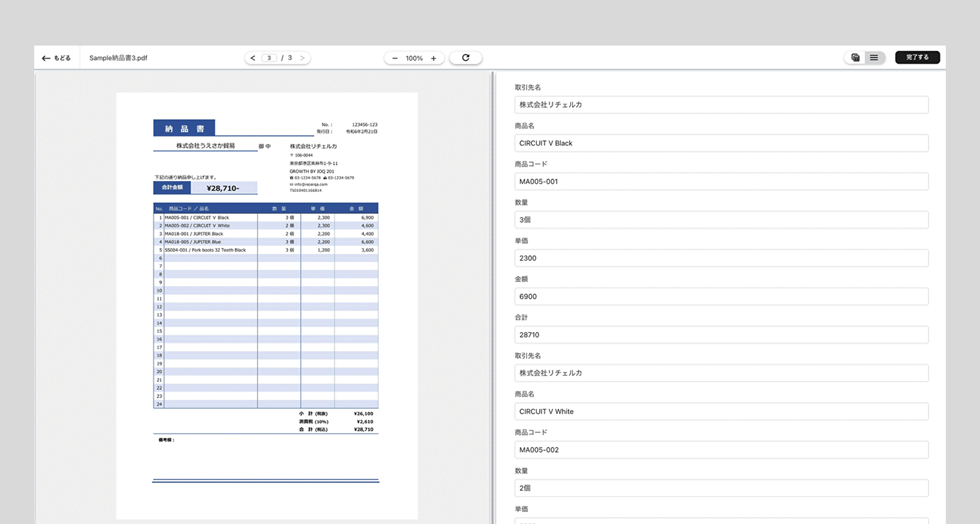Edit the 数量 field showing 3個
980x524 pixels.
721,220
